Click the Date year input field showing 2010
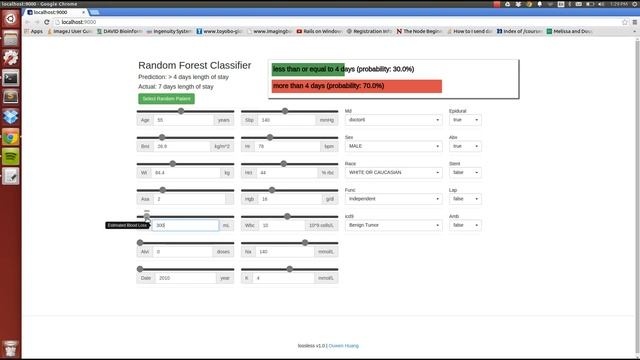640x360 pixels. click(185, 278)
